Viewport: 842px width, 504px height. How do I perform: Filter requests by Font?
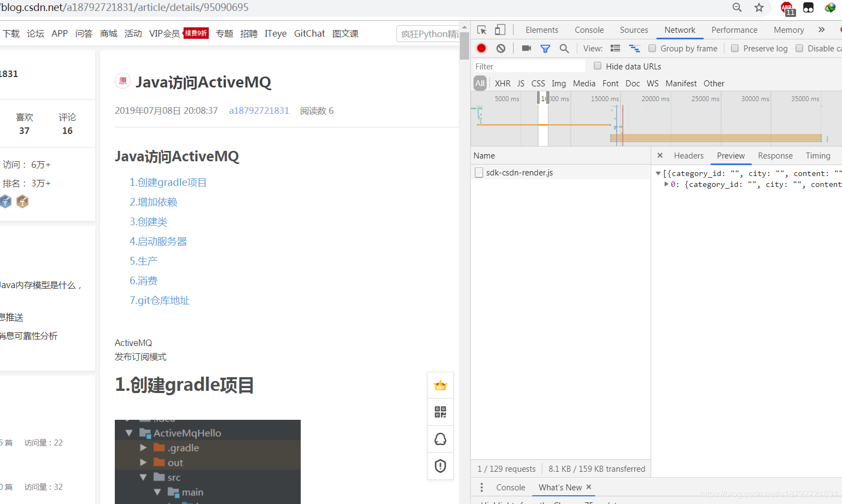tap(611, 84)
